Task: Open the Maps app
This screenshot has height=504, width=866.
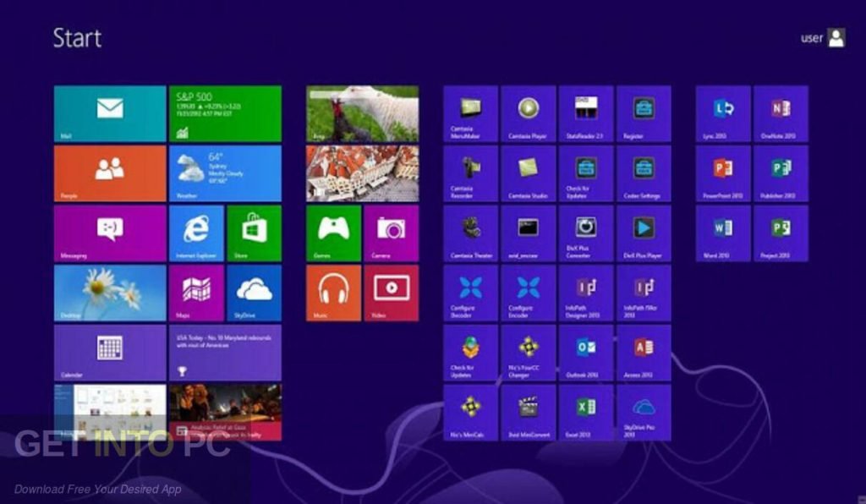Action: click(195, 294)
